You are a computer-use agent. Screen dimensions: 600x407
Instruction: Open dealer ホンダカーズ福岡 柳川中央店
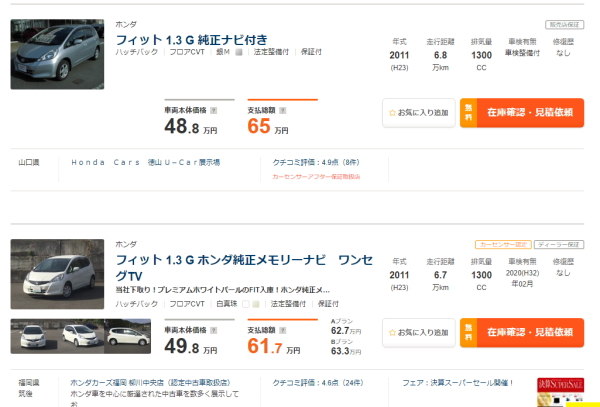tap(150, 383)
